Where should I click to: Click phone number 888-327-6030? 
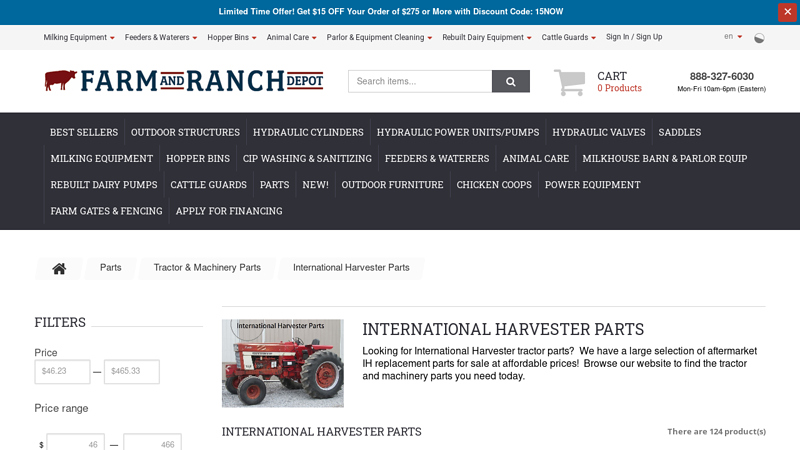[x=721, y=77]
